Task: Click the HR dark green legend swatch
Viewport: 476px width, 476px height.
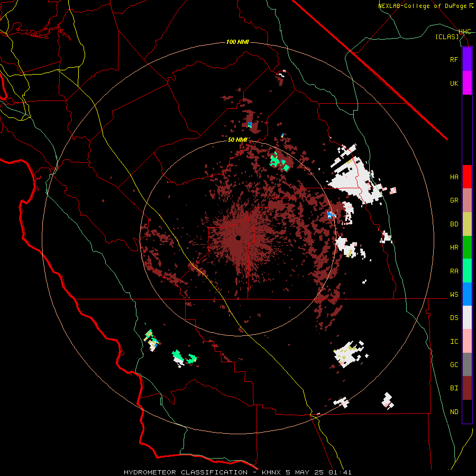Action: pos(467,248)
